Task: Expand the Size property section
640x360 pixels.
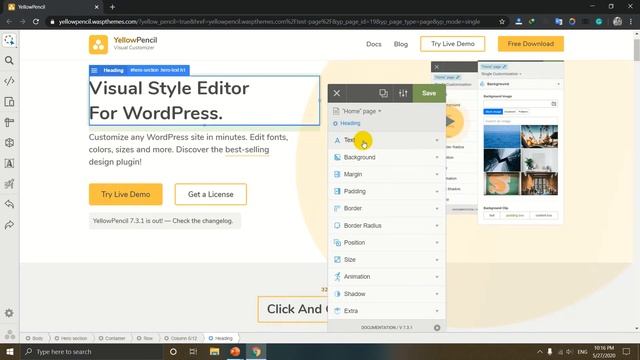Action: 387,260
